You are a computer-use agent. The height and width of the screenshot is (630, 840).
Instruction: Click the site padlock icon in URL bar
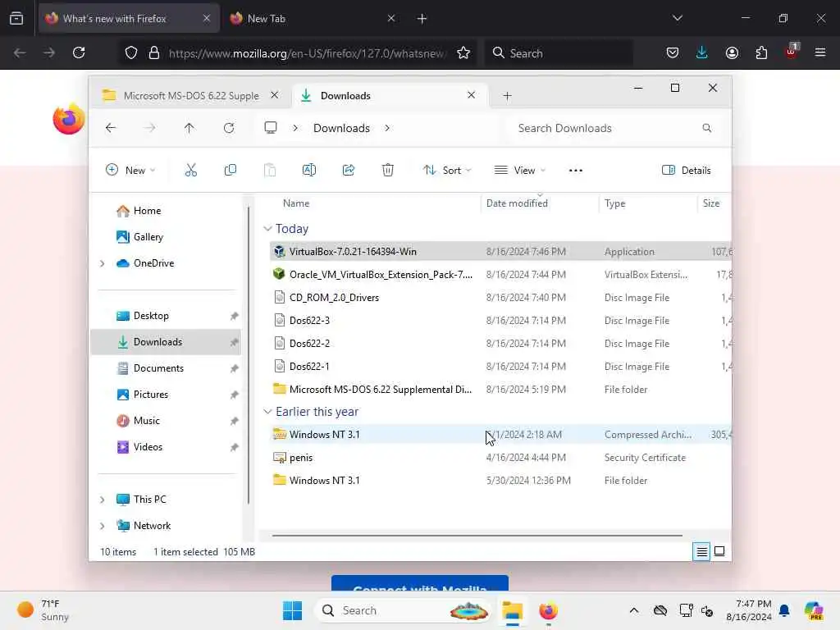pyautogui.click(x=154, y=52)
